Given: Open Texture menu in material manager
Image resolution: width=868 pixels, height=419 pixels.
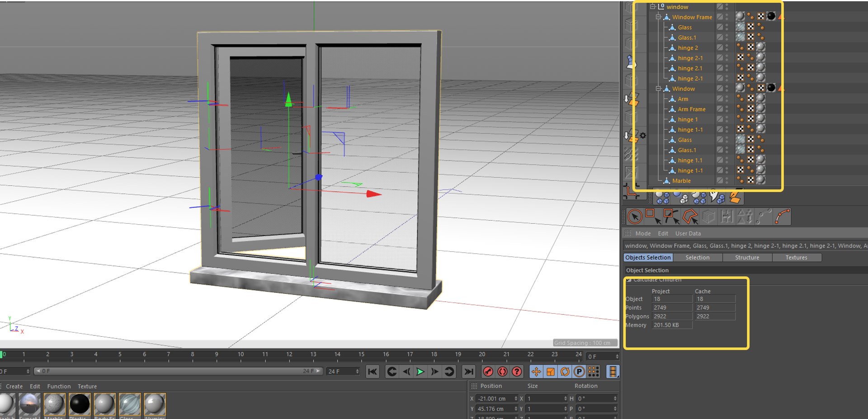Looking at the screenshot, I should click(87, 386).
